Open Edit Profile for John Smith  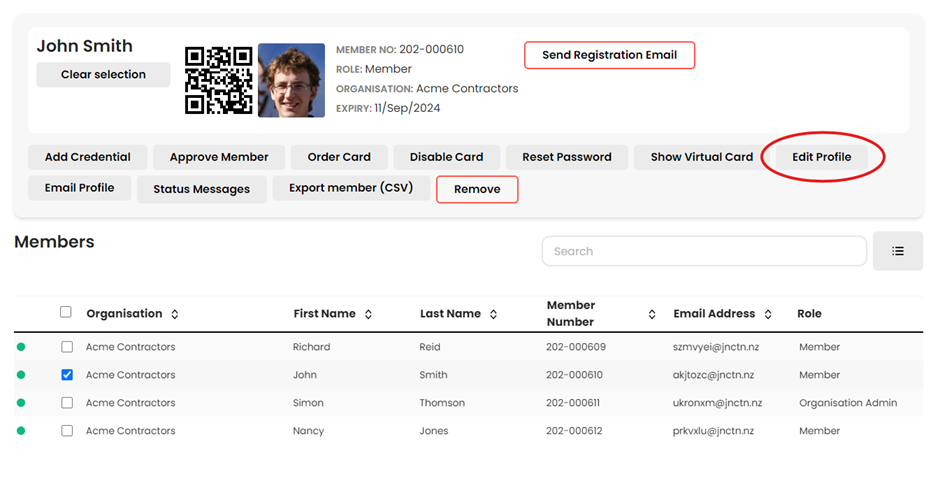pyautogui.click(x=822, y=157)
